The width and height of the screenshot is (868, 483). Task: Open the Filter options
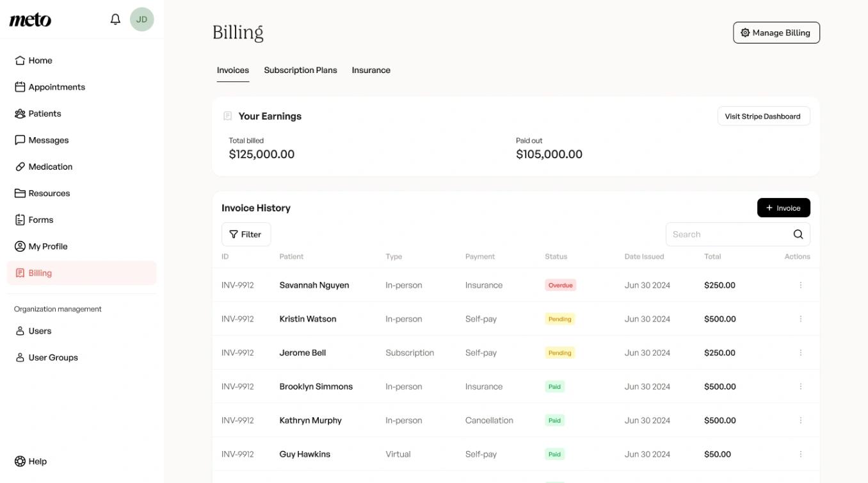[246, 234]
